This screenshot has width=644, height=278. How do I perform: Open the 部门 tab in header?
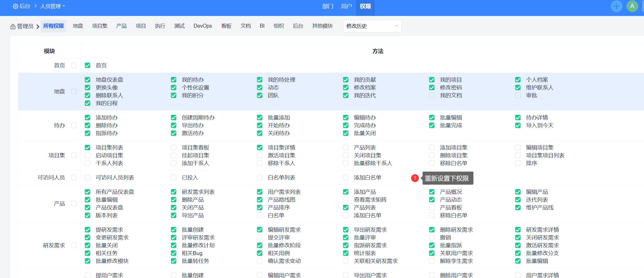(328, 6)
